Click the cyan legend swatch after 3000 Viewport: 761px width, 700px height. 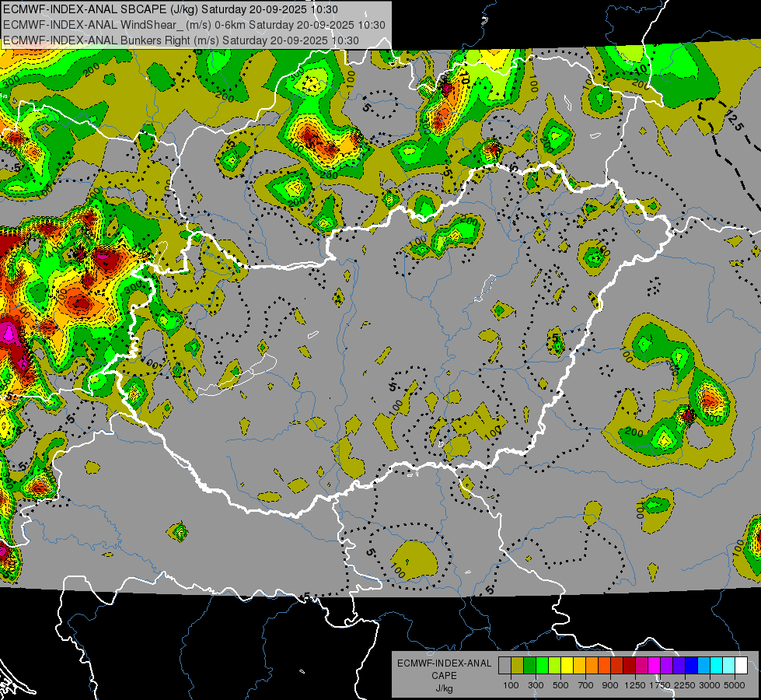[x=717, y=666]
